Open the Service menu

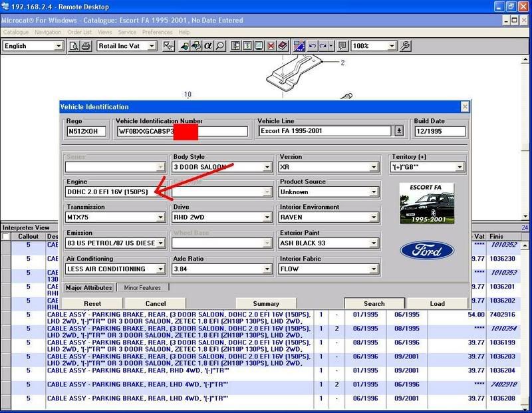tap(127, 32)
